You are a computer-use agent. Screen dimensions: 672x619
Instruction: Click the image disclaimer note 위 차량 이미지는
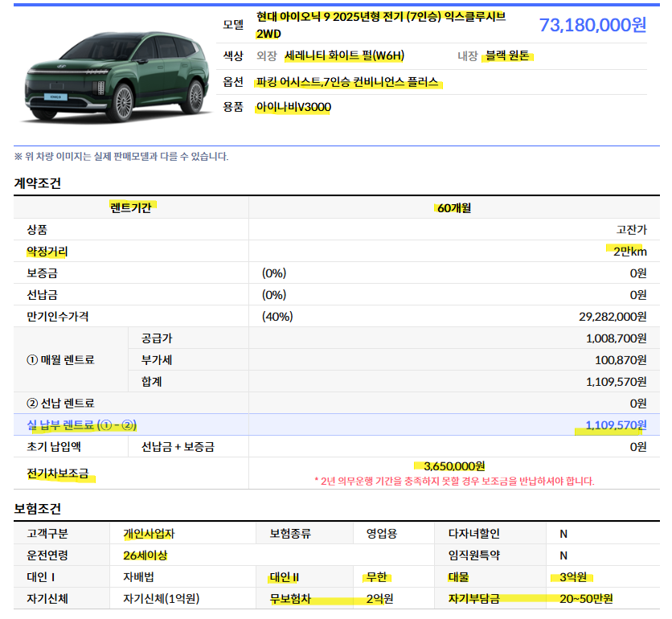click(x=121, y=157)
